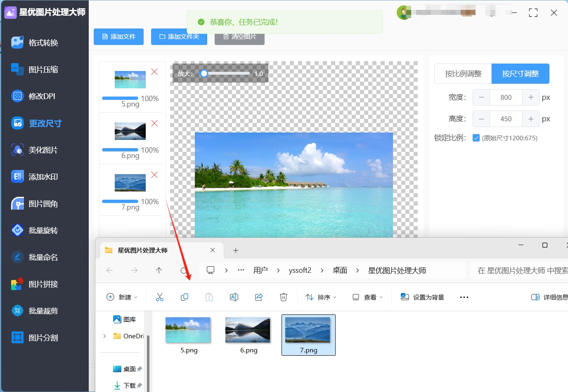Increase the 高度 value with plus

pyautogui.click(x=531, y=119)
